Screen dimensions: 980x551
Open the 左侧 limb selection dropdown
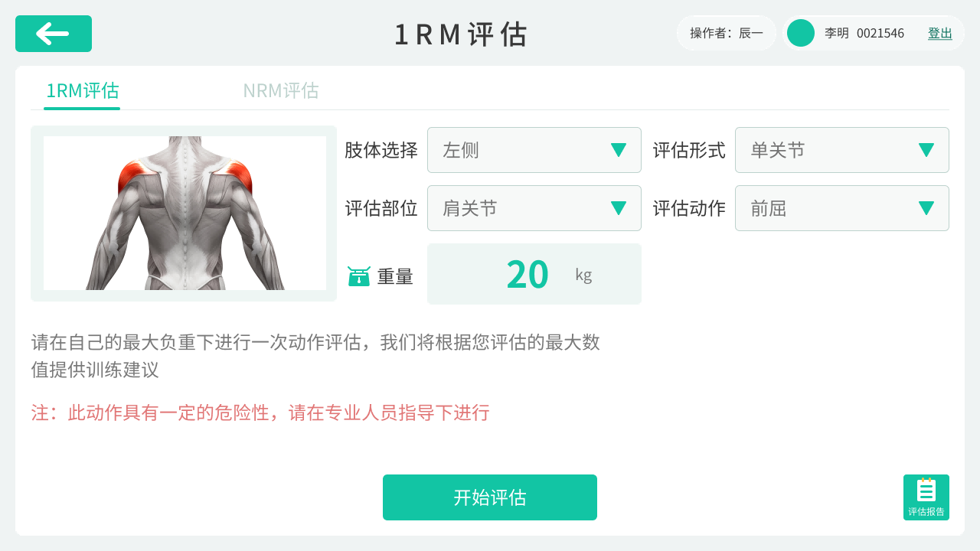click(x=534, y=150)
